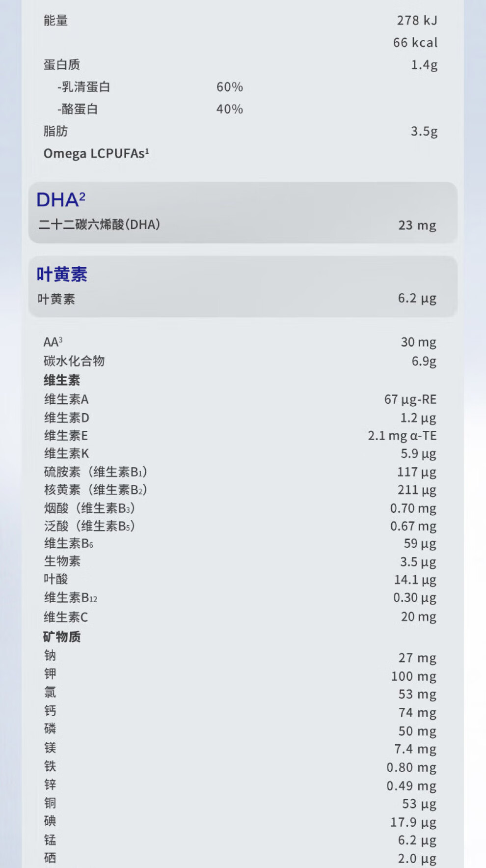Image resolution: width=486 pixels, height=868 pixels.
Task: Click the 能量 row label
Action: (x=55, y=21)
